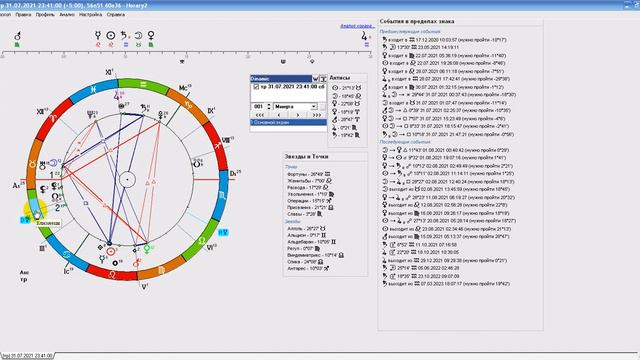Click the red Mars symbol in chart
640x360 pixels.
(136, 263)
